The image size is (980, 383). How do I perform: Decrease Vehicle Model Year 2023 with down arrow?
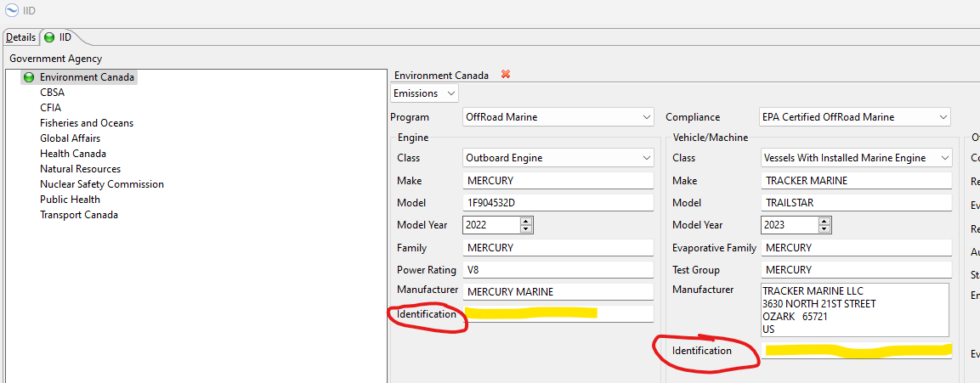click(x=824, y=228)
